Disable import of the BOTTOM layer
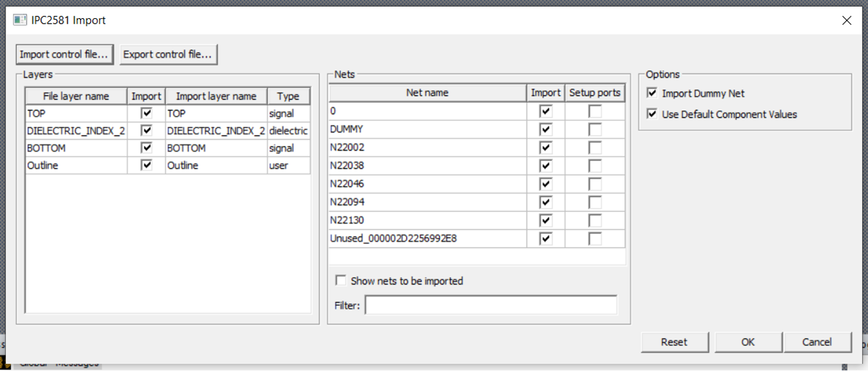 click(146, 148)
